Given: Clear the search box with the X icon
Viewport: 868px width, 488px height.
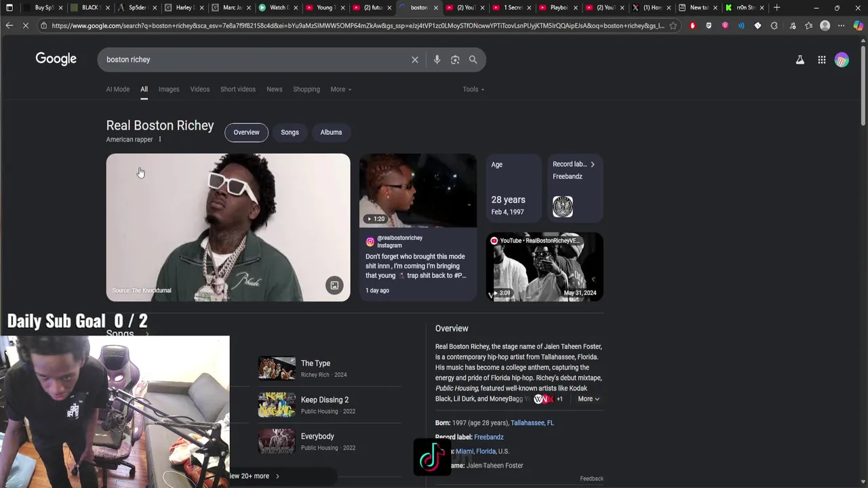Looking at the screenshot, I should [x=415, y=60].
